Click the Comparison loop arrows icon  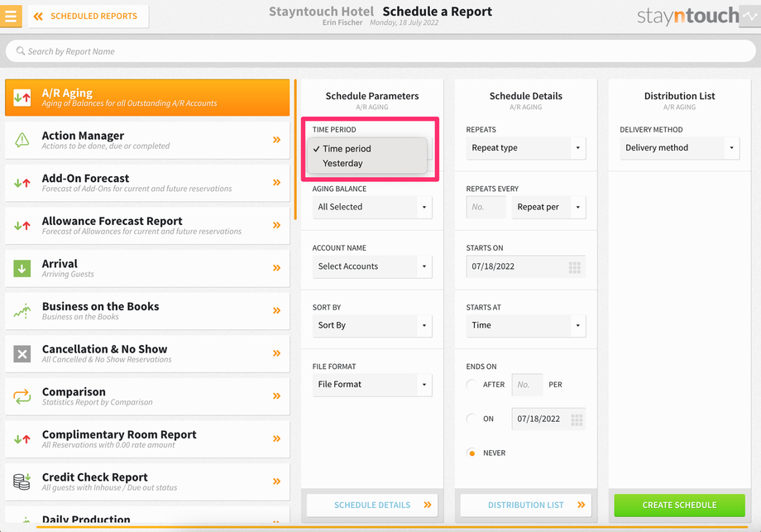[x=22, y=396]
